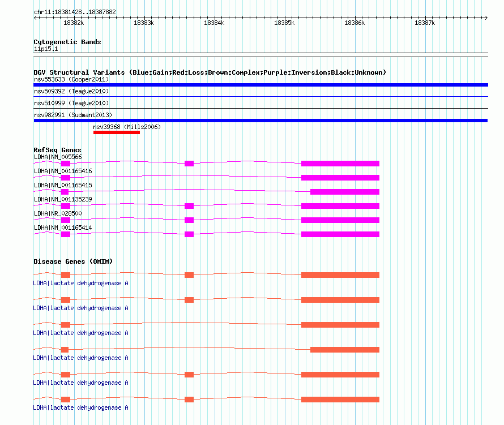Click the thick blue bar under nsv982991
Image resolution: width=504 pixels, height=425 pixels.
[260, 121]
